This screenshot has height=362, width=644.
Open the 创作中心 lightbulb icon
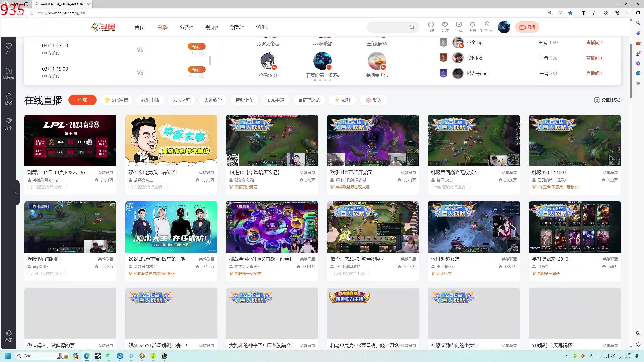[487, 27]
